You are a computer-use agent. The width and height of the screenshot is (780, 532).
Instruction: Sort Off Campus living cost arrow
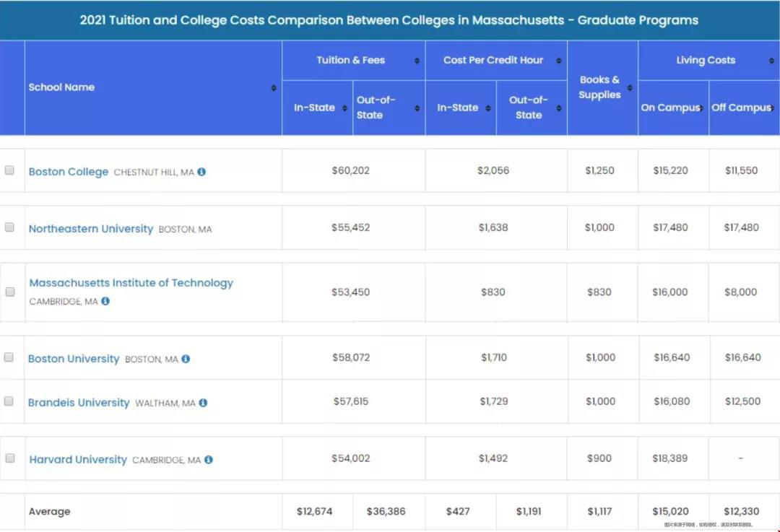[x=773, y=108]
